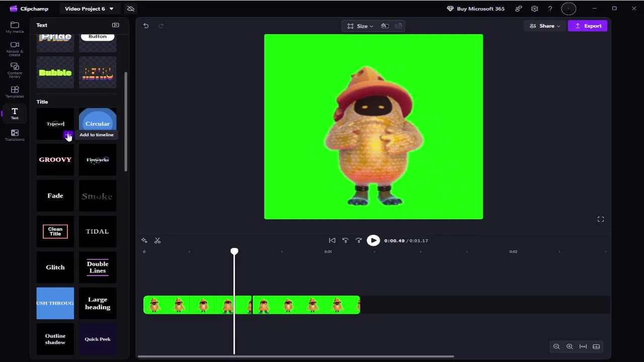Select the Bubble text style
Image resolution: width=644 pixels, height=362 pixels.
tap(55, 72)
